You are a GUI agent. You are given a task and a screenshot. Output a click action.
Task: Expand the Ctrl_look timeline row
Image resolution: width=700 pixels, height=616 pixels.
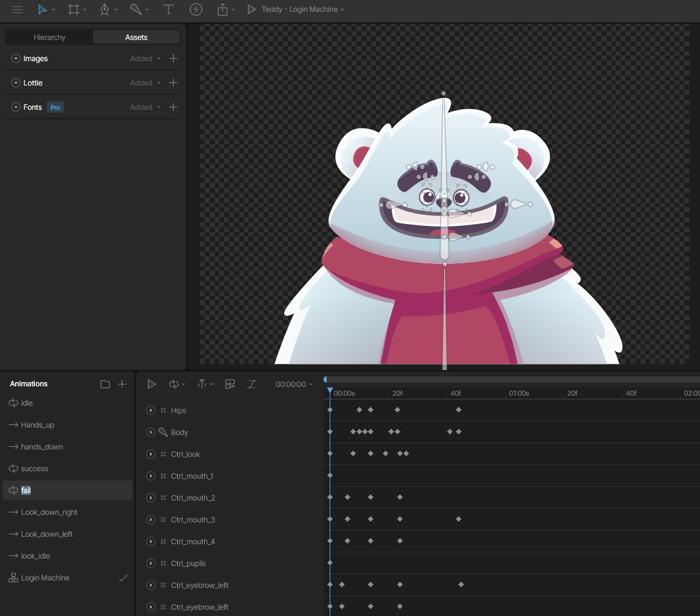click(151, 454)
